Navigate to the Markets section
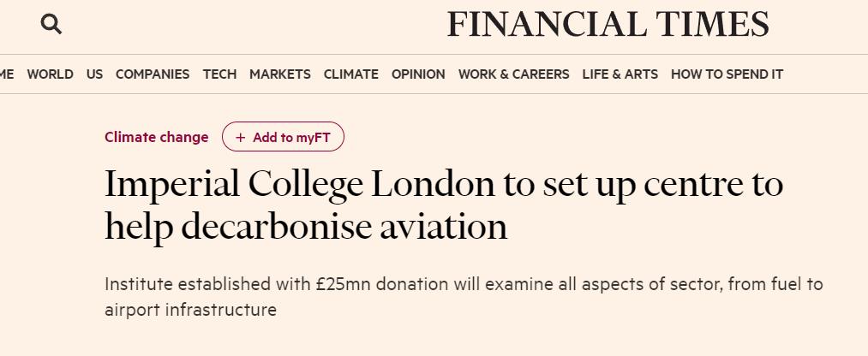 (280, 74)
